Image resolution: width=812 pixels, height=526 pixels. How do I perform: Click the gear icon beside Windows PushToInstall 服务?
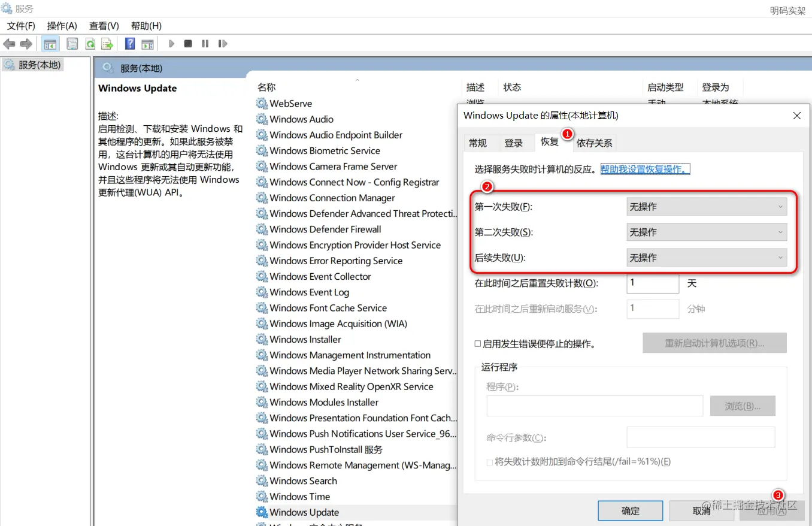[262, 449]
